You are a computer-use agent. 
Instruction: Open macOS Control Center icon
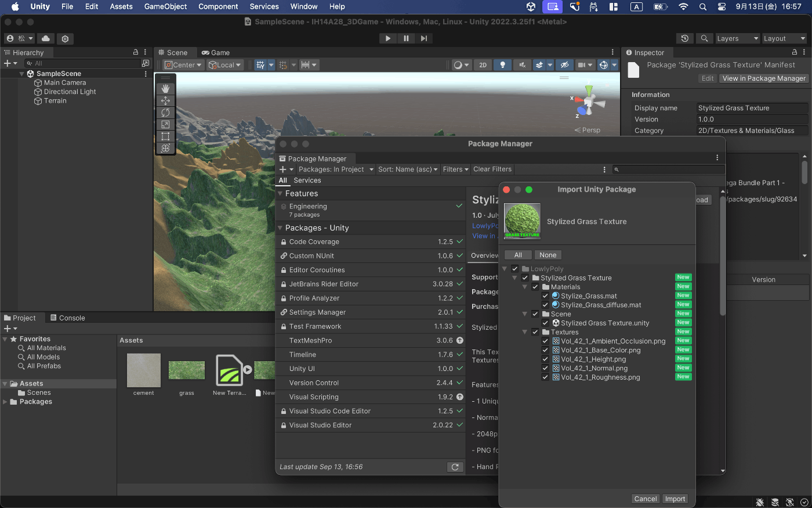pos(722,7)
